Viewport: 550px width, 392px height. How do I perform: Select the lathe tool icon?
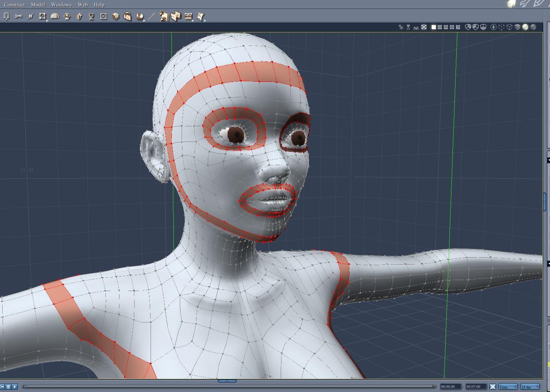[67, 16]
